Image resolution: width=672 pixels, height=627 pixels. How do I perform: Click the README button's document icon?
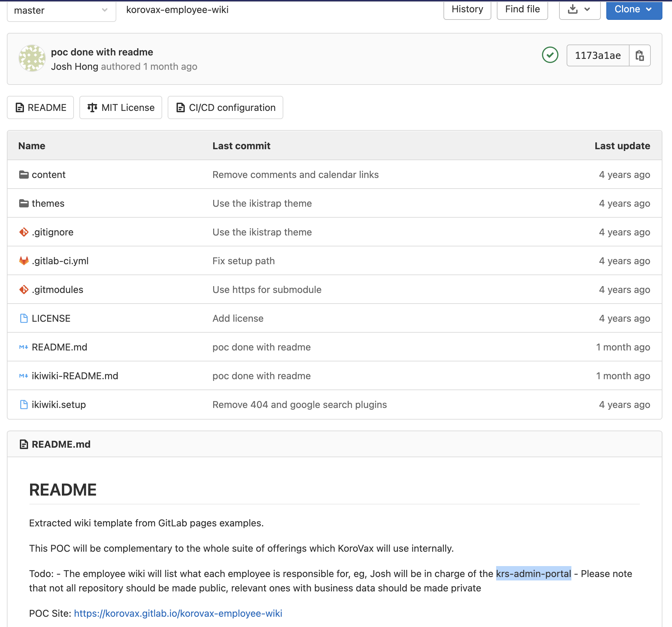pyautogui.click(x=20, y=107)
